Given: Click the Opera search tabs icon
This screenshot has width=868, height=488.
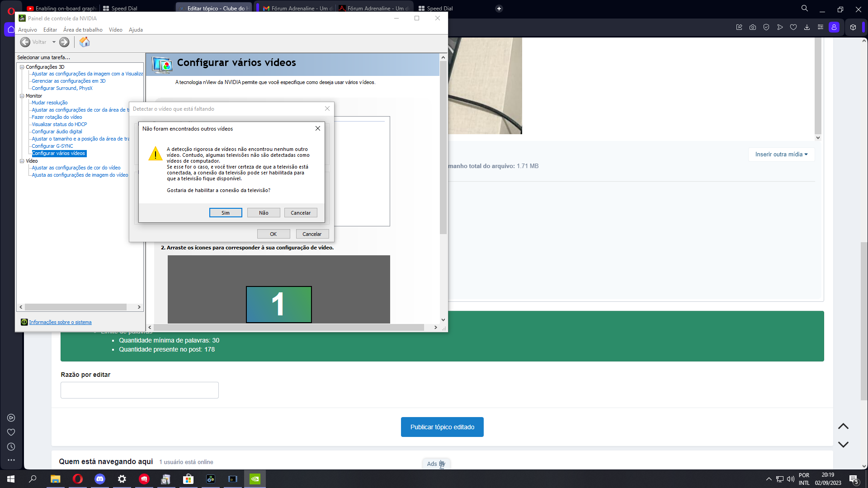Looking at the screenshot, I should point(805,8).
